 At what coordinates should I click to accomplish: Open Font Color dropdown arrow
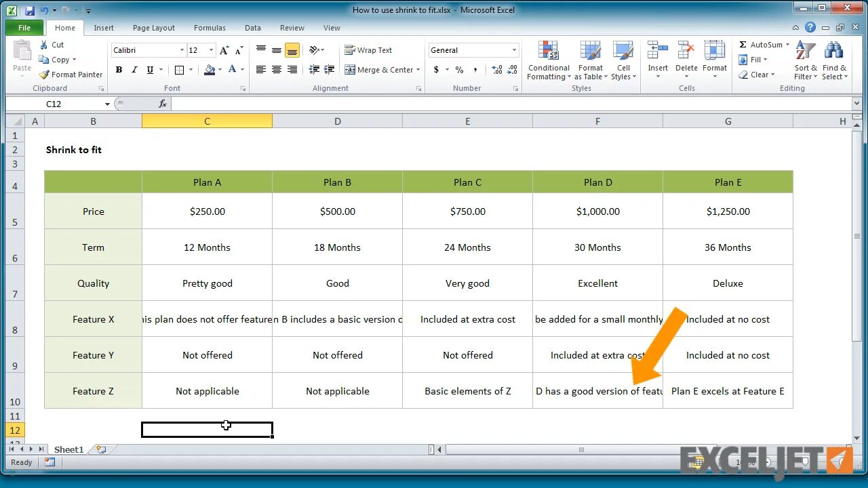pos(243,70)
